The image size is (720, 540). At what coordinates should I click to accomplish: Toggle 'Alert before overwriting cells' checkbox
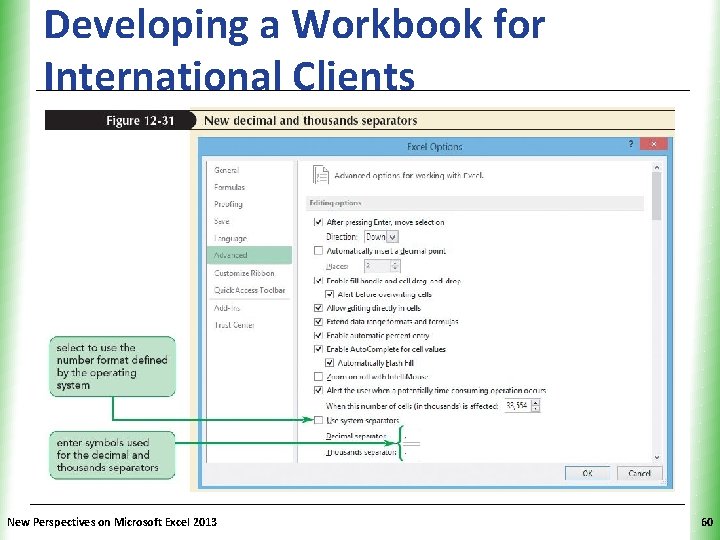[x=329, y=294]
